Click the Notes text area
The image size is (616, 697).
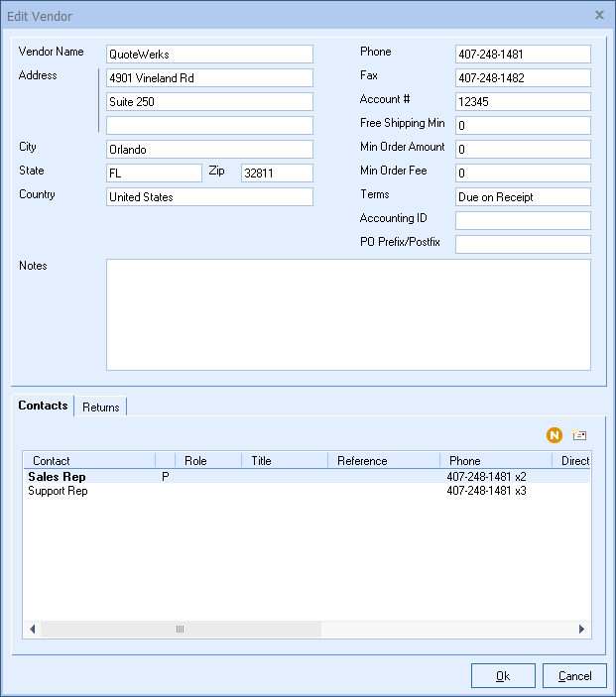coord(348,314)
